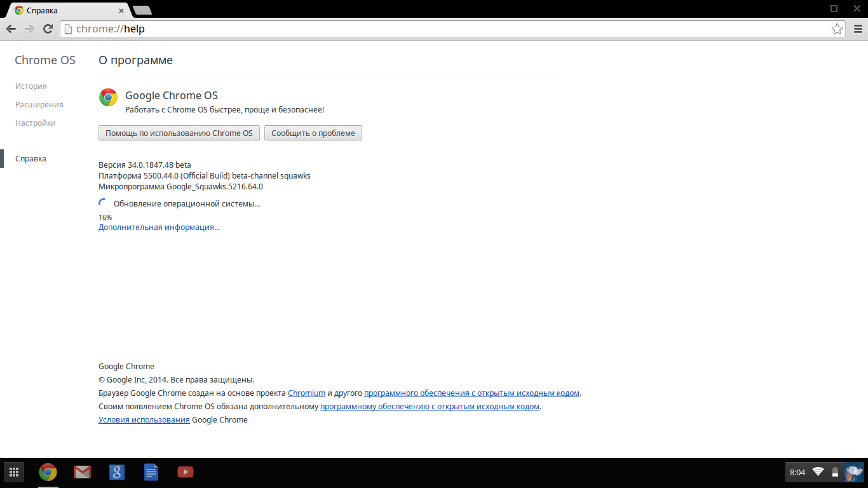Bookmark this page with the star icon
The width and height of the screenshot is (868, 488).
point(837,29)
